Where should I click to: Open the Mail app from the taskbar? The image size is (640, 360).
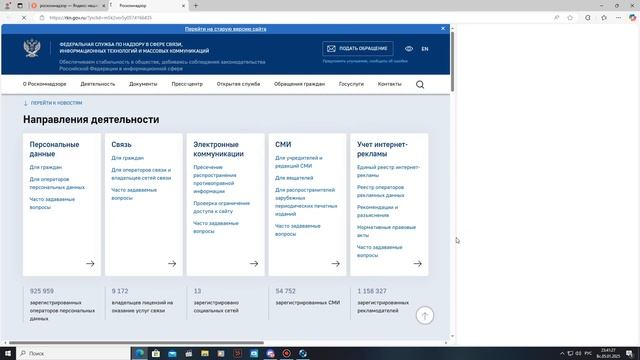pyautogui.click(x=172, y=353)
